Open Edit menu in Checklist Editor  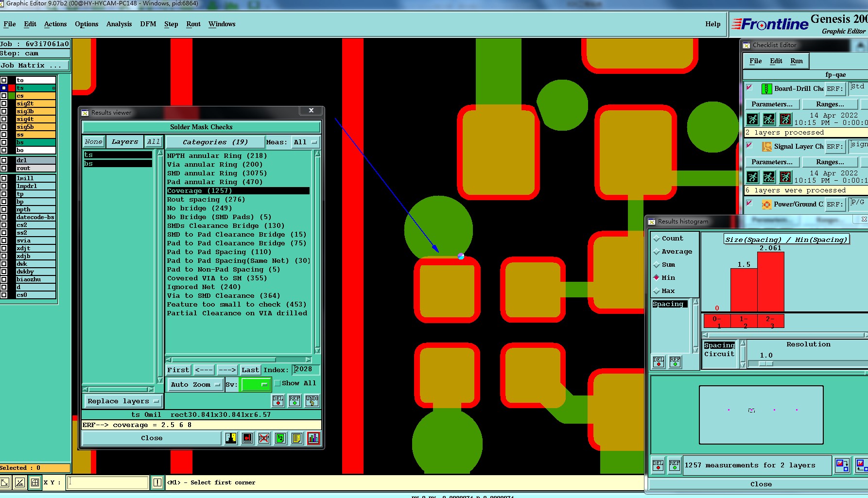(x=776, y=61)
